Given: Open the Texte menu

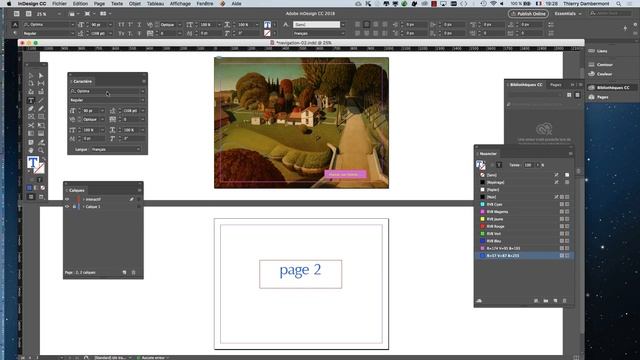Looking at the screenshot, I should [117, 3].
